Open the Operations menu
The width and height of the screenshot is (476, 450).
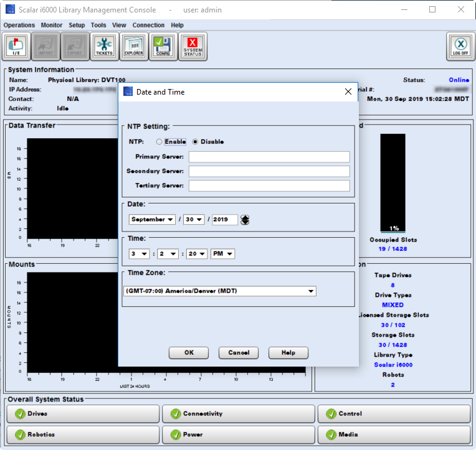coord(19,25)
